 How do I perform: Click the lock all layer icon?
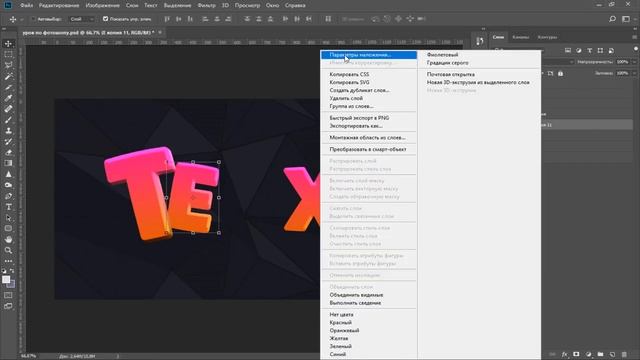560,73
